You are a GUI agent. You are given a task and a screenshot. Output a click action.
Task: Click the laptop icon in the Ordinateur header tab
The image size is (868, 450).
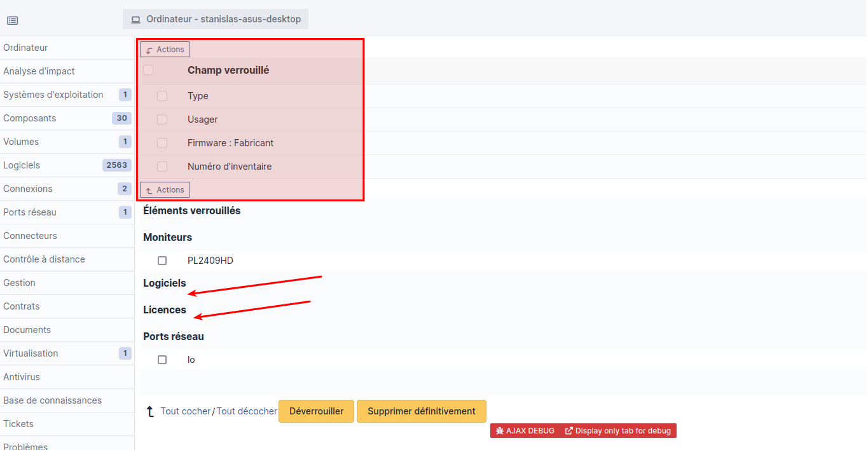(x=135, y=20)
